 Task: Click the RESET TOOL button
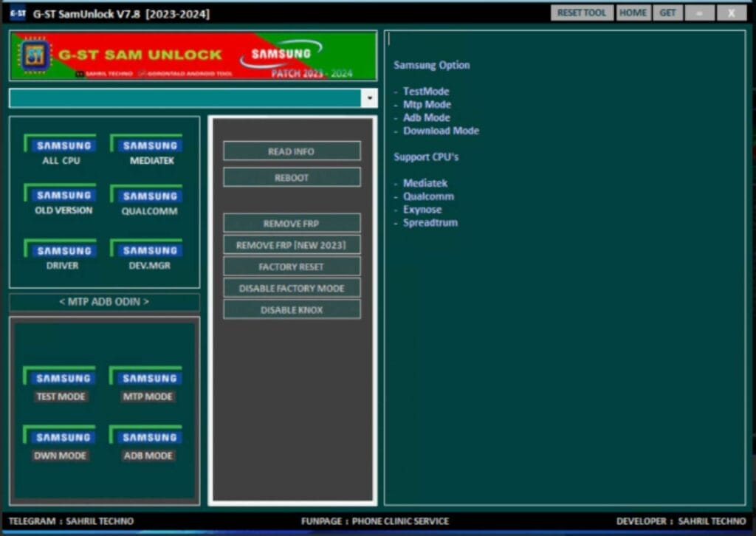click(582, 13)
